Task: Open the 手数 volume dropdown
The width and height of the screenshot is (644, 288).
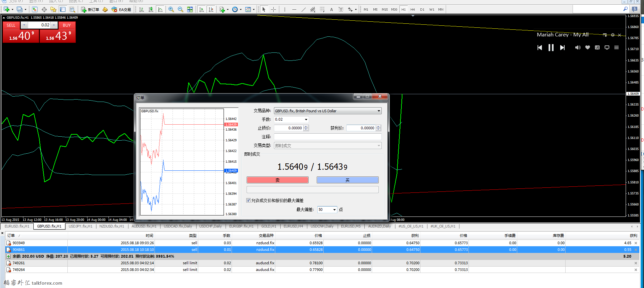Action: pyautogui.click(x=306, y=119)
